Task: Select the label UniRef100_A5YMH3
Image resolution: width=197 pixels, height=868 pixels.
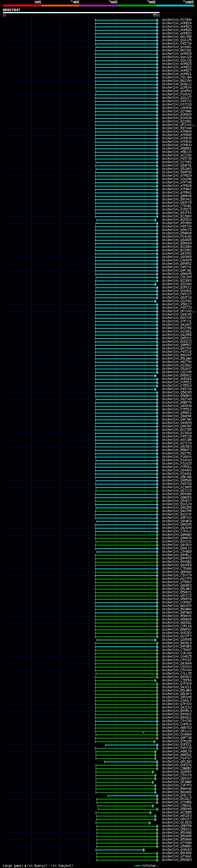Action: 177,223
